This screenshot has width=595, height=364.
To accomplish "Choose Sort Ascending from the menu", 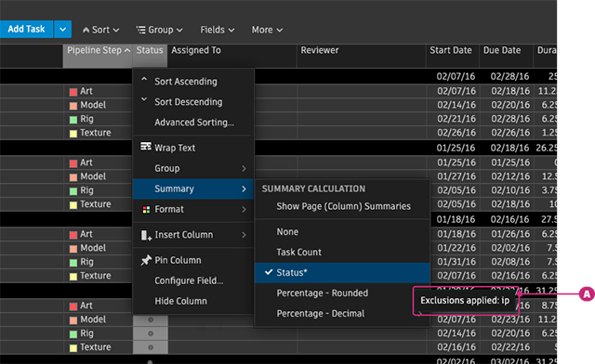I will point(193,82).
